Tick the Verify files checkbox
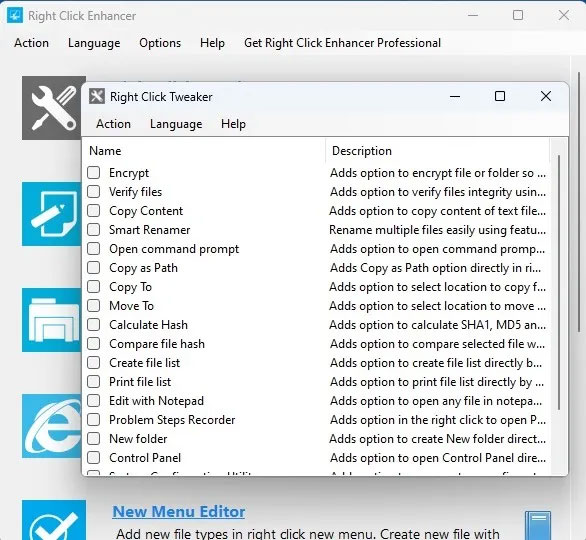This screenshot has width=586, height=540. point(93,192)
